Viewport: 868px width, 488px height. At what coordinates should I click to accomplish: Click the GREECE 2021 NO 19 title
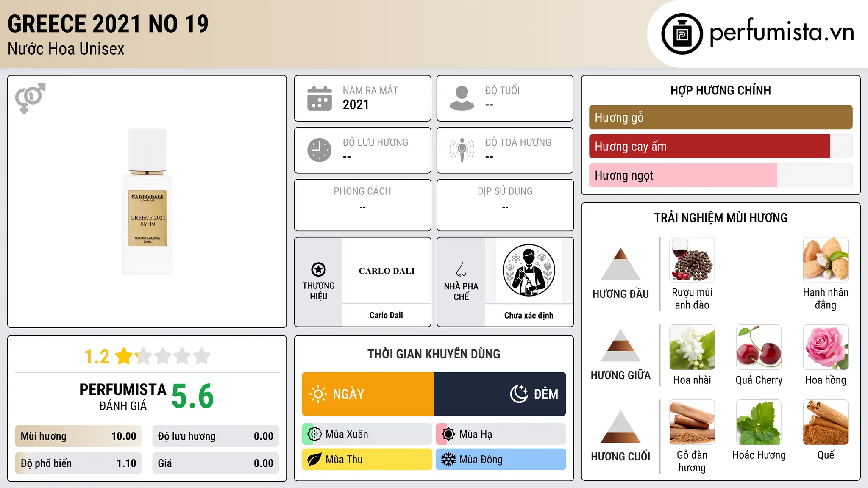(108, 24)
